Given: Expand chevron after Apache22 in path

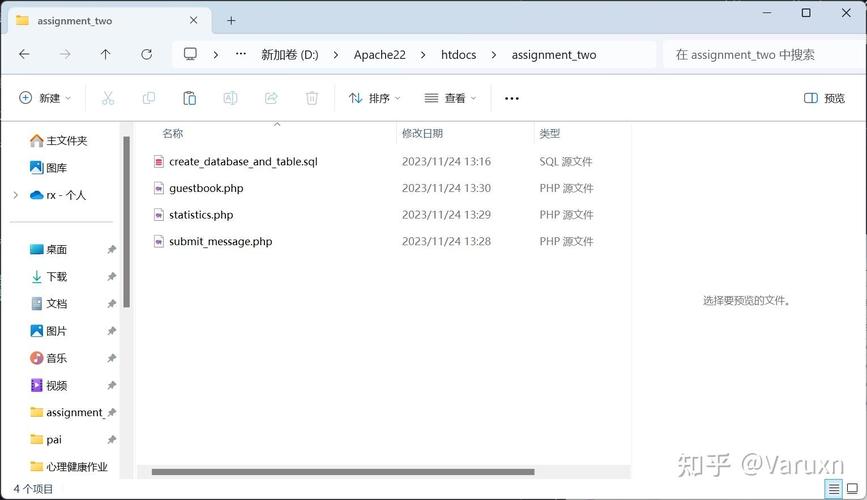Looking at the screenshot, I should (423, 55).
